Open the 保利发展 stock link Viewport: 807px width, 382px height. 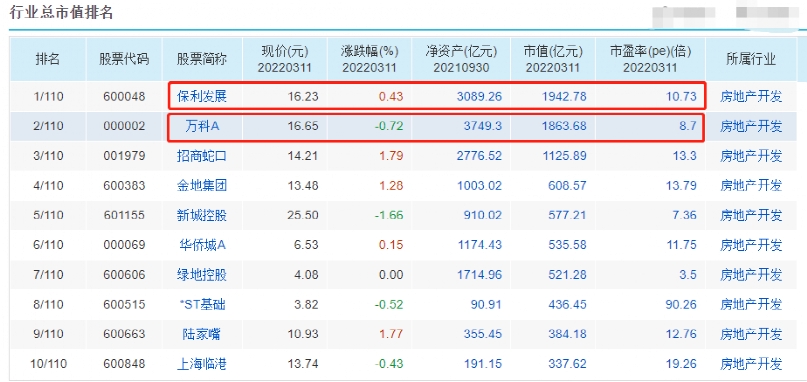pyautogui.click(x=202, y=96)
